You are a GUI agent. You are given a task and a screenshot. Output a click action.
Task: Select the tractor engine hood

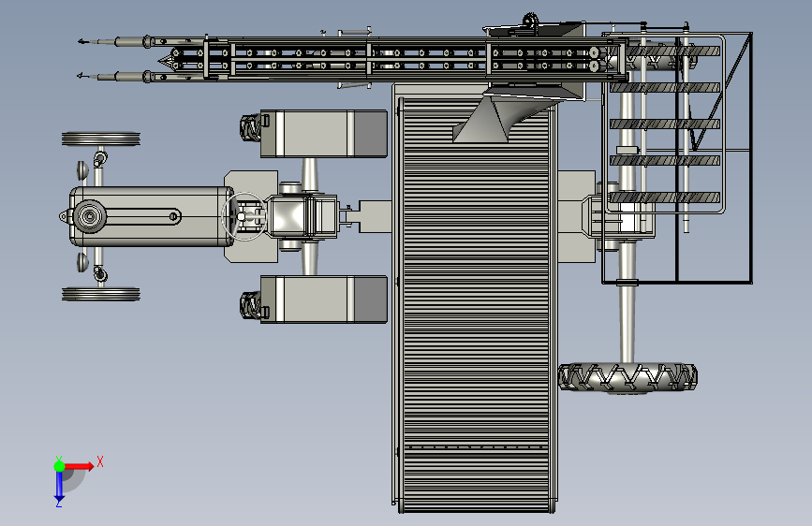pyautogui.click(x=151, y=216)
